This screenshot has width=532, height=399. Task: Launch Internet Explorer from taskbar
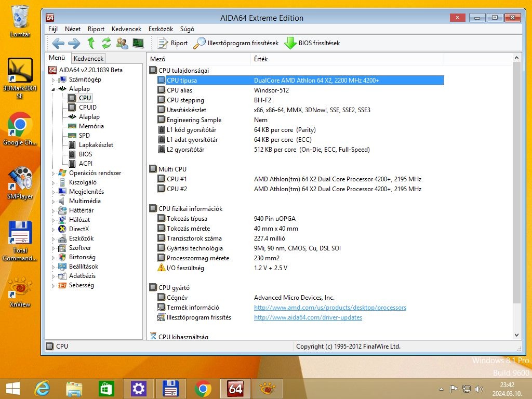click(43, 389)
